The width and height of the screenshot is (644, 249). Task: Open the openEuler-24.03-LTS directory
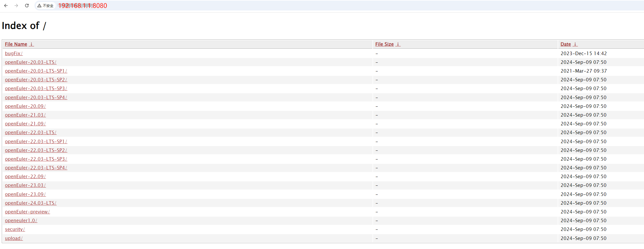point(30,203)
